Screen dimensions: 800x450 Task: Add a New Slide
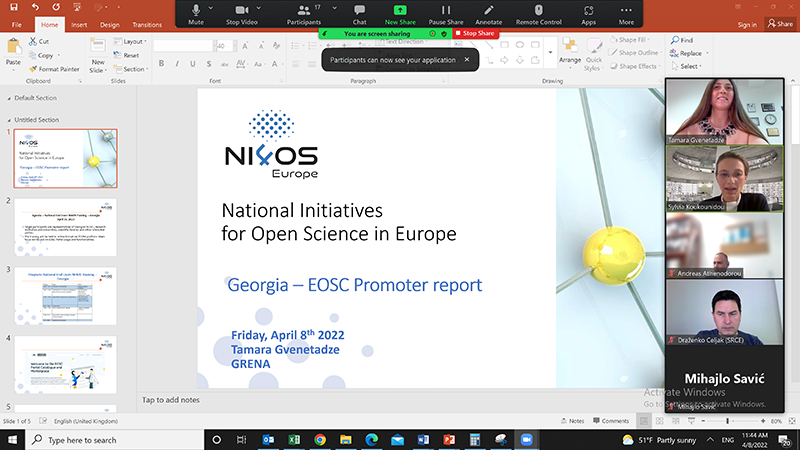(x=98, y=55)
